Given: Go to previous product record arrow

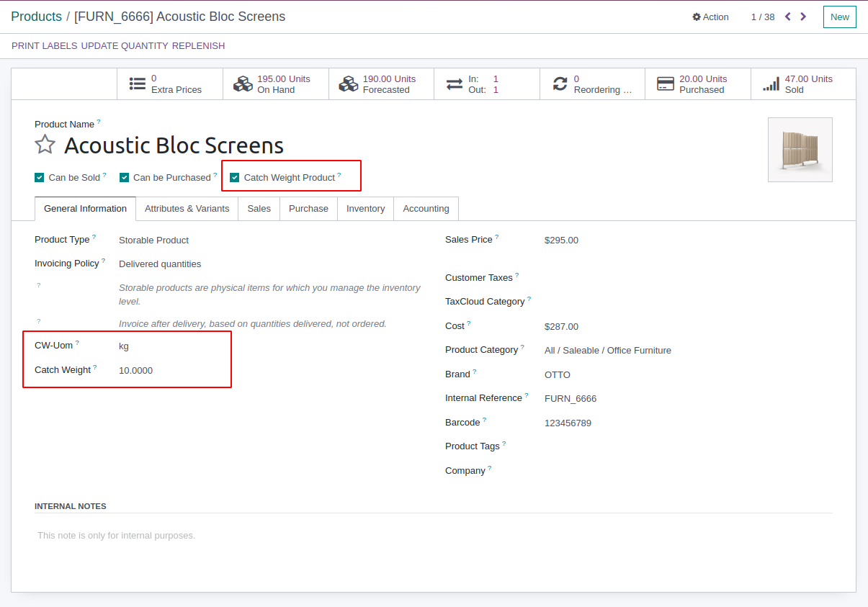Looking at the screenshot, I should click(787, 17).
